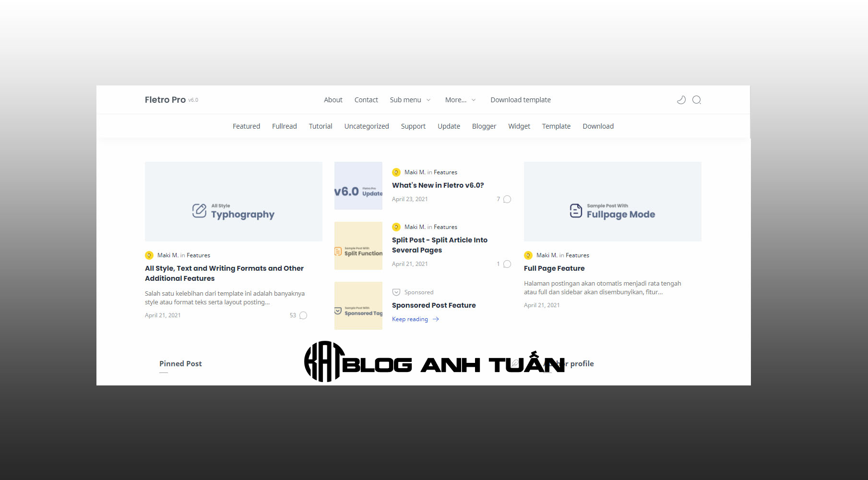The width and height of the screenshot is (868, 480).
Task: Click the 'April 23, 2021' date
Action: (x=410, y=199)
